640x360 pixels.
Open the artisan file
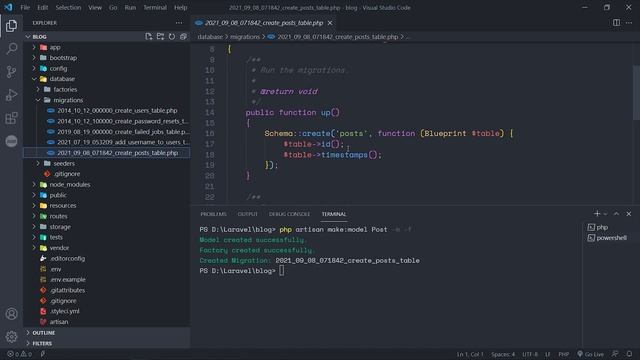click(x=107, y=322)
